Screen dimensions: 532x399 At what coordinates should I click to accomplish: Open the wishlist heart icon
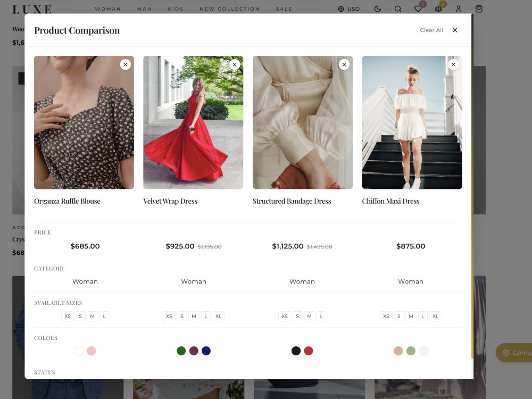pos(418,9)
